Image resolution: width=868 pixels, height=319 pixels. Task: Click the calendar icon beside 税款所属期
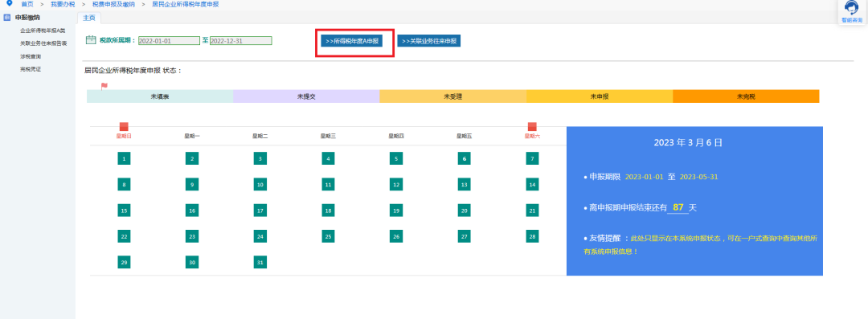pyautogui.click(x=92, y=40)
